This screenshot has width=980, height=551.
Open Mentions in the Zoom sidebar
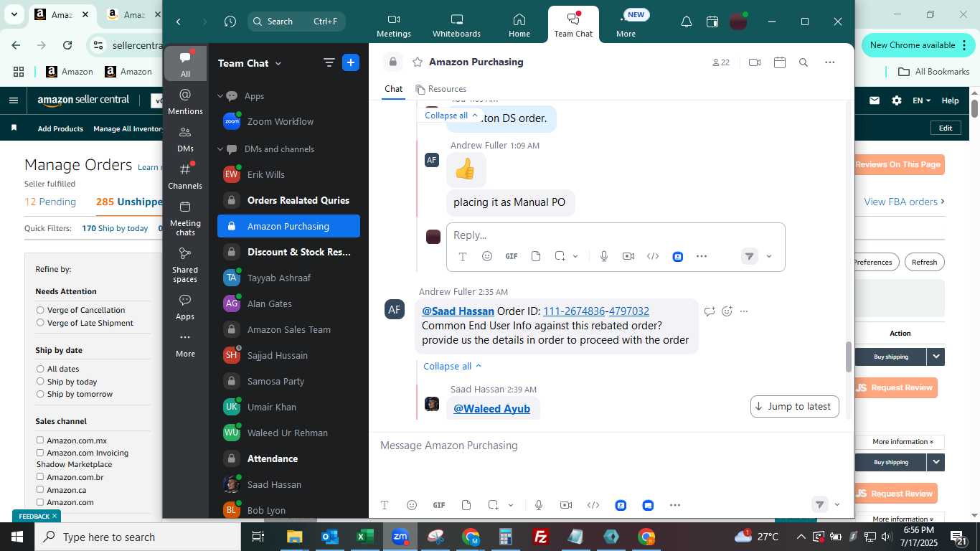185,101
